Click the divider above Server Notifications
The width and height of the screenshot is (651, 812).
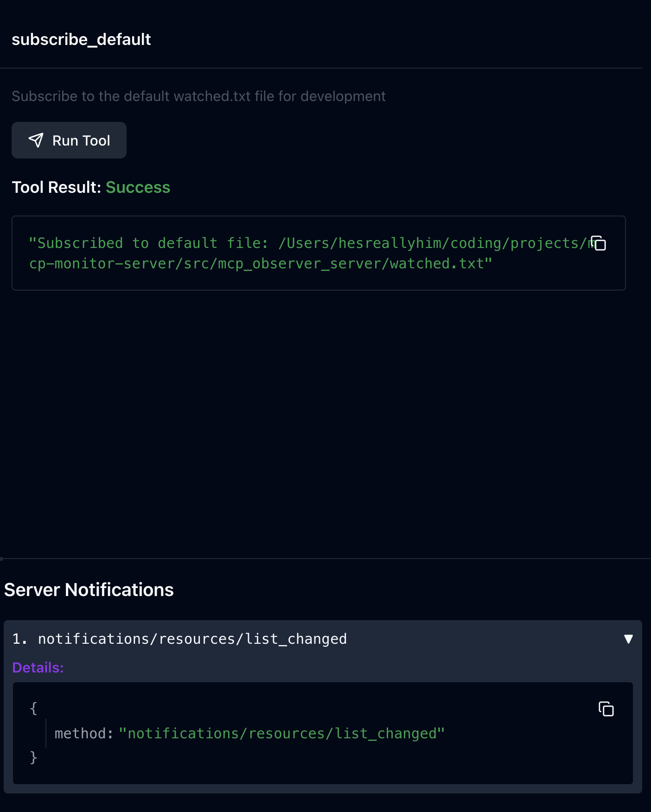tap(325, 558)
